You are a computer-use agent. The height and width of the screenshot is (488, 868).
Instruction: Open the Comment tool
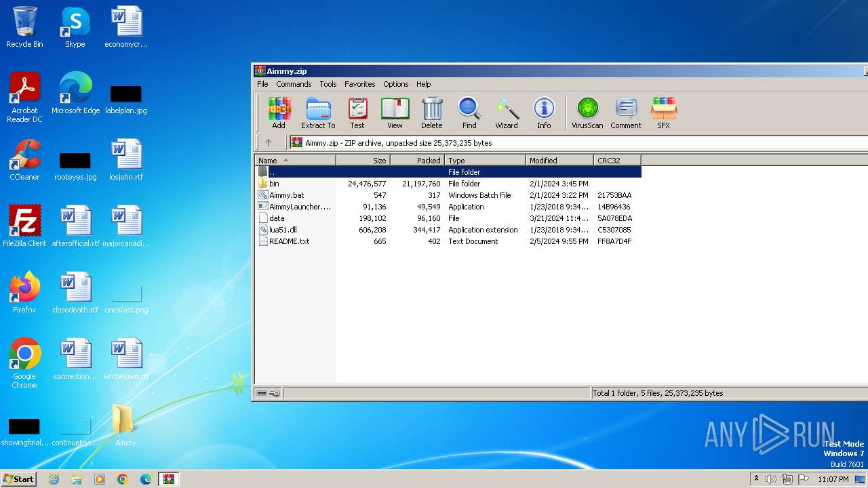click(626, 113)
